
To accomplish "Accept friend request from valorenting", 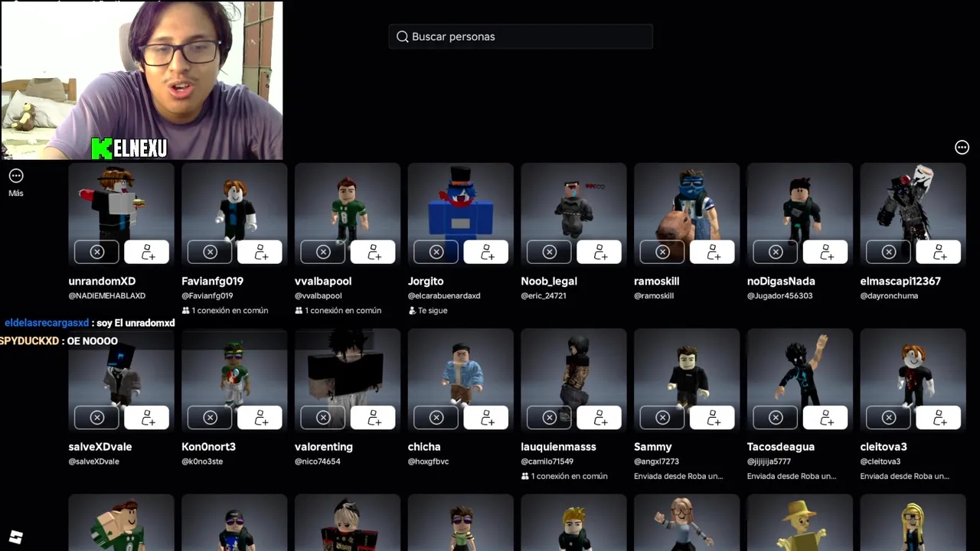I will coord(374,418).
